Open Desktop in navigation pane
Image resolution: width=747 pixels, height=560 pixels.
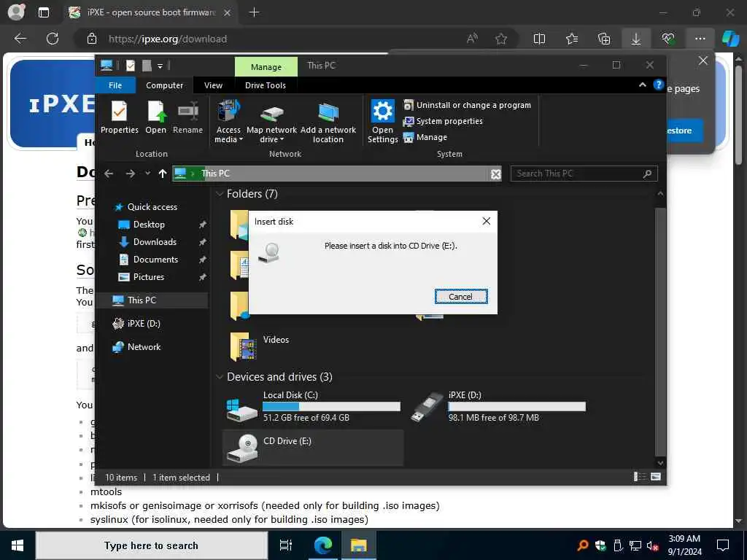tap(149, 225)
